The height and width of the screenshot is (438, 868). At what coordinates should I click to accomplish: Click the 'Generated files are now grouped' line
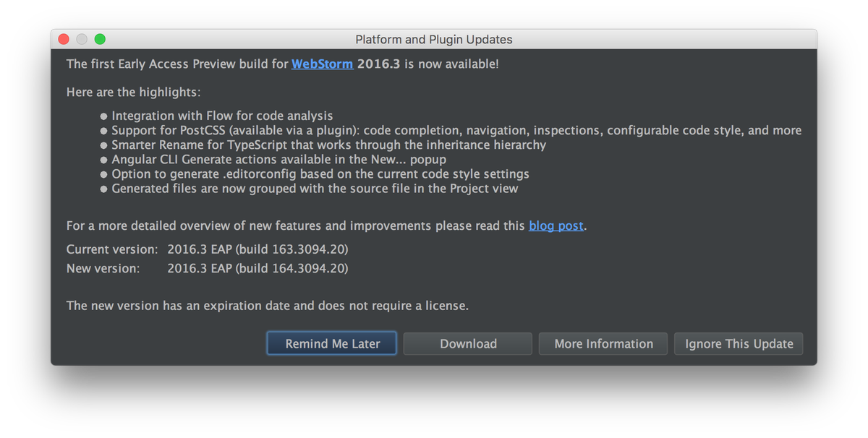[315, 189]
